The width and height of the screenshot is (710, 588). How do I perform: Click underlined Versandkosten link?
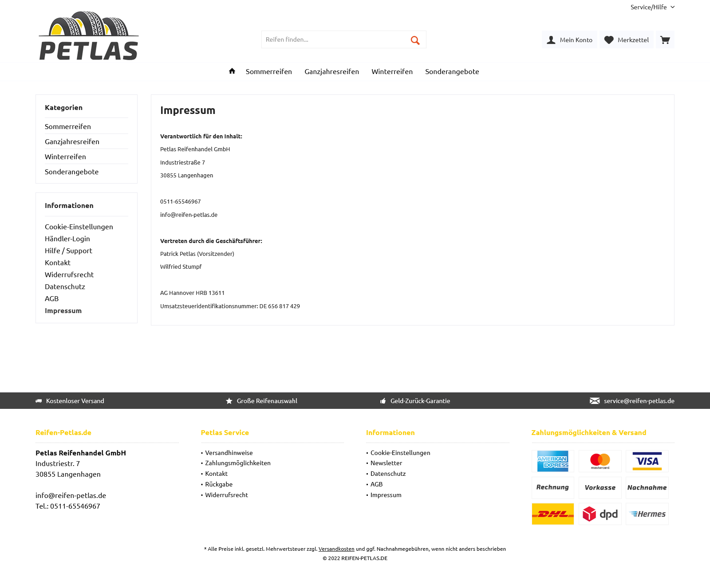point(336,549)
